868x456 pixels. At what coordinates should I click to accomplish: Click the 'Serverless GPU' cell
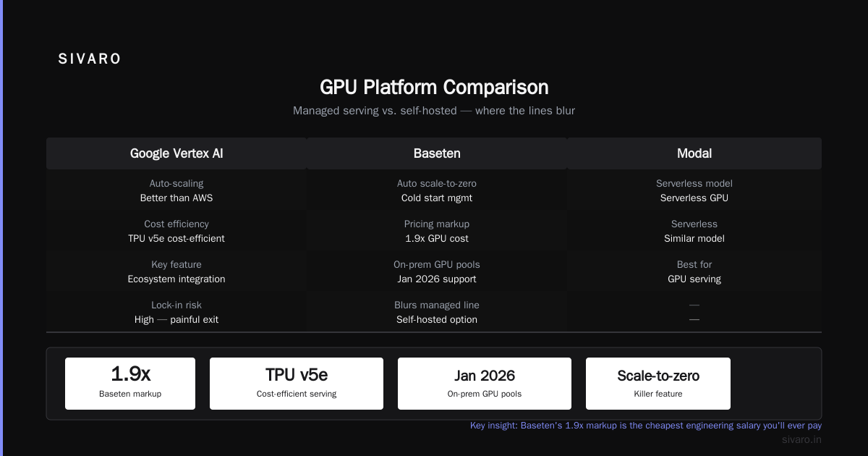[x=694, y=198]
